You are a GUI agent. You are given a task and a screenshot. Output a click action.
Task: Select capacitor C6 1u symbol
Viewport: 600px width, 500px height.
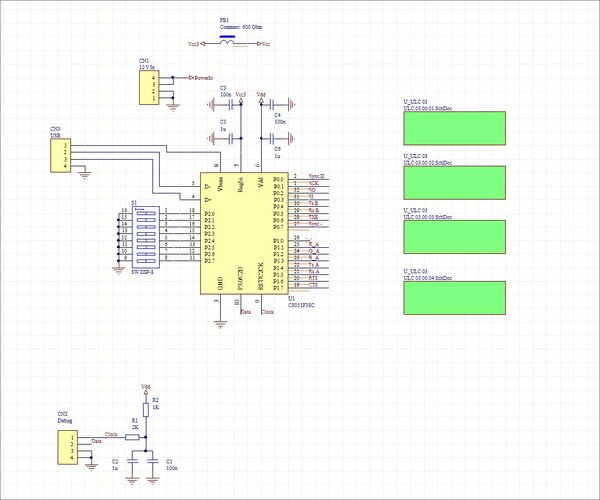click(272, 138)
